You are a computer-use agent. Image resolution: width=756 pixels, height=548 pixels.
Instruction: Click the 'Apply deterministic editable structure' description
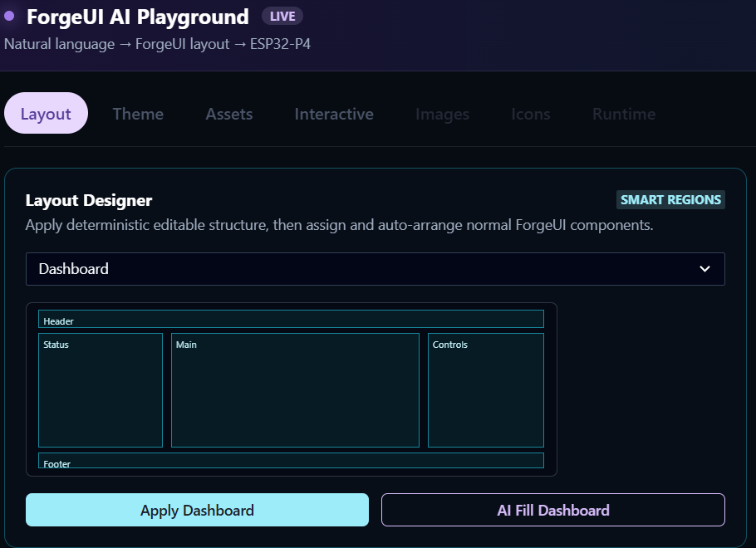pos(339,225)
